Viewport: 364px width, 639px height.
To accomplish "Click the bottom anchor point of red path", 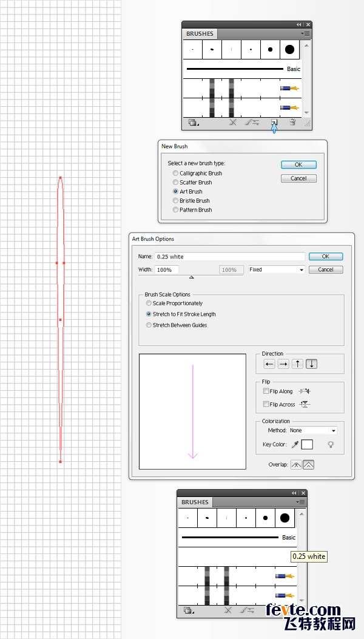I will (60, 462).
